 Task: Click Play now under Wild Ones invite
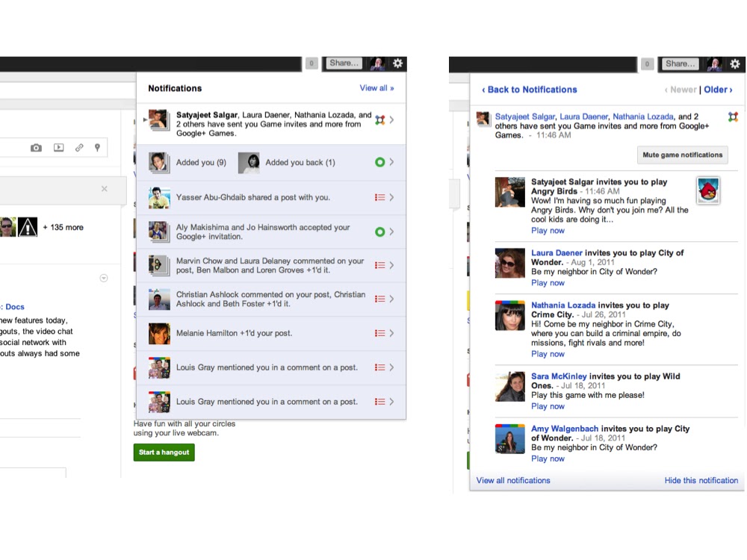(548, 407)
